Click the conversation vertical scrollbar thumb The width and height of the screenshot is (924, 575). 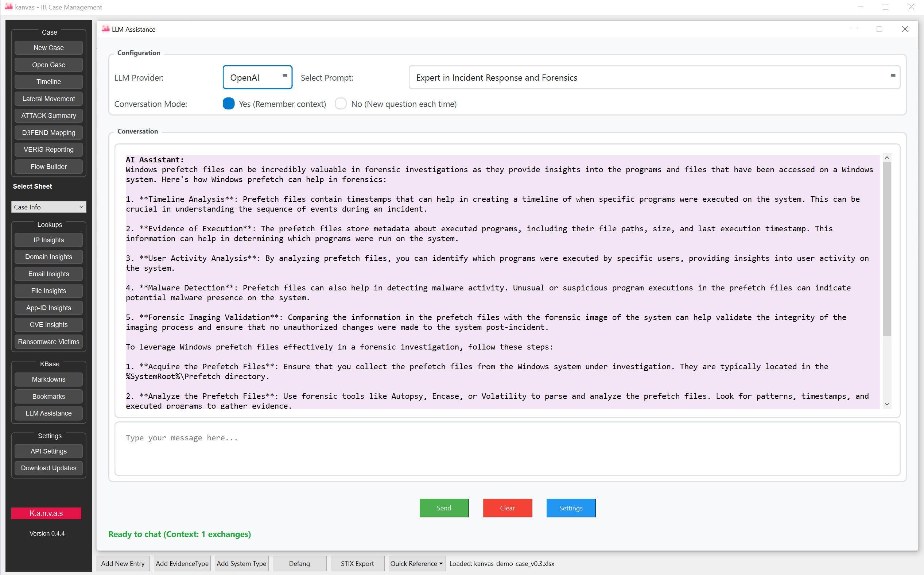pyautogui.click(x=886, y=249)
